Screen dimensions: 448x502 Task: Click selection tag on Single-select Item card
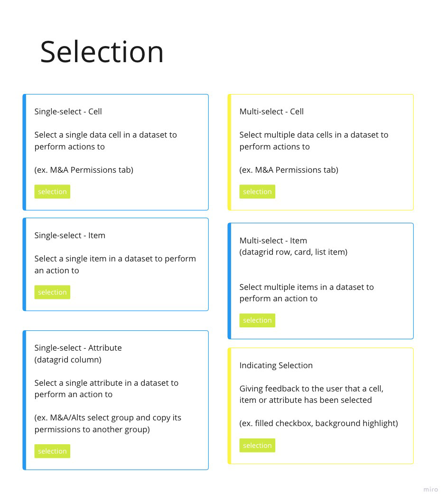(52, 292)
